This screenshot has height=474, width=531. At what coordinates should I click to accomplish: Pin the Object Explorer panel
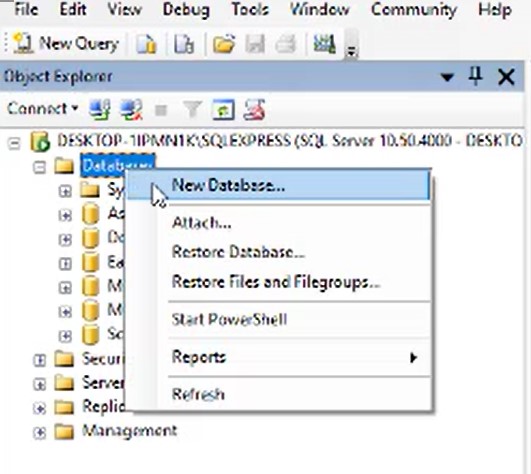click(x=475, y=76)
